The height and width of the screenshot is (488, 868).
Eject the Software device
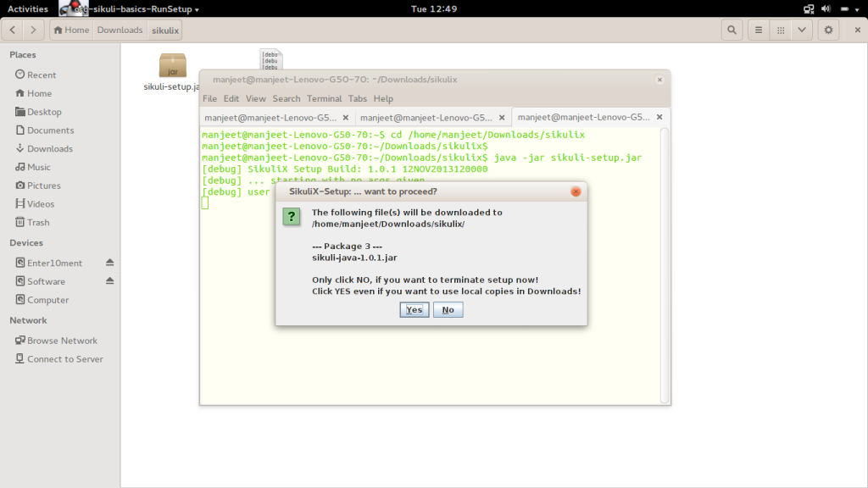109,281
